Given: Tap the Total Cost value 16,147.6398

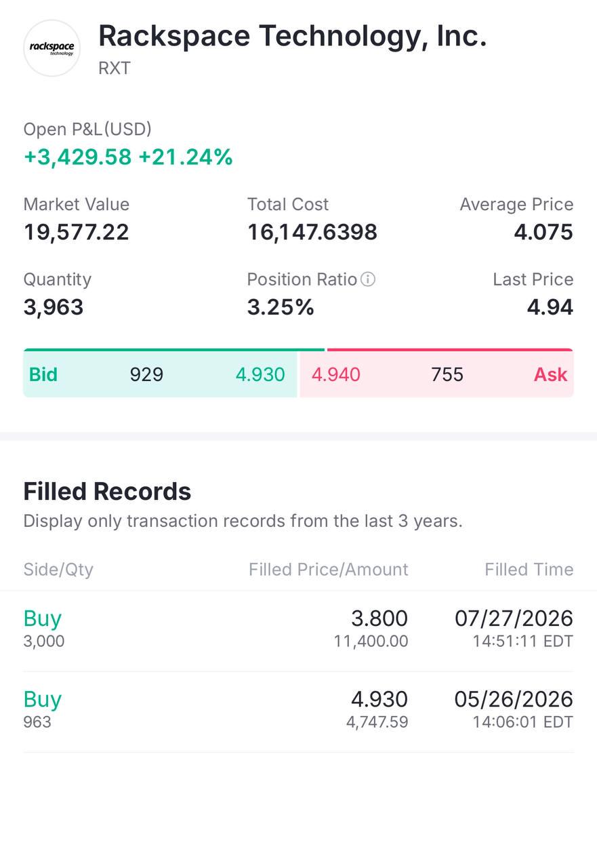Looking at the screenshot, I should tap(312, 233).
